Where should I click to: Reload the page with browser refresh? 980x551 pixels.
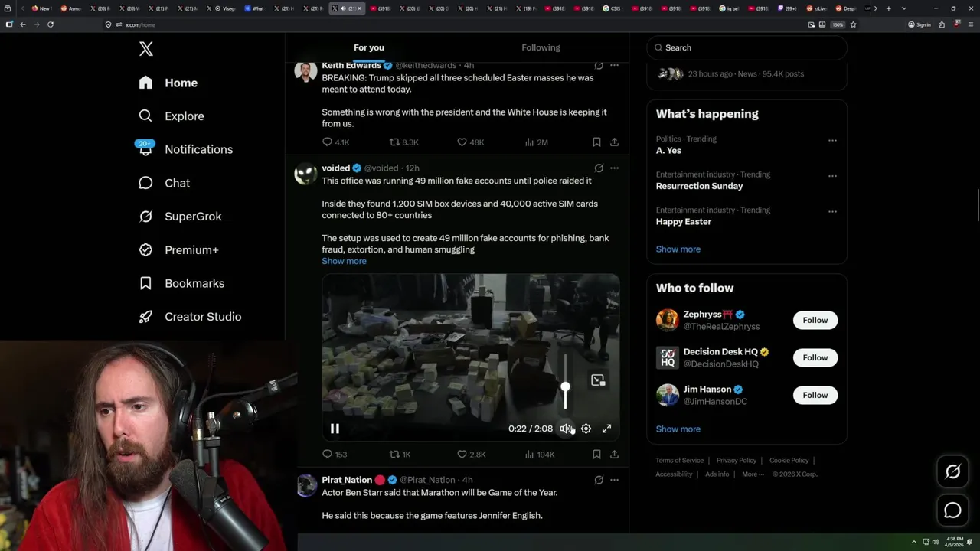point(51,24)
